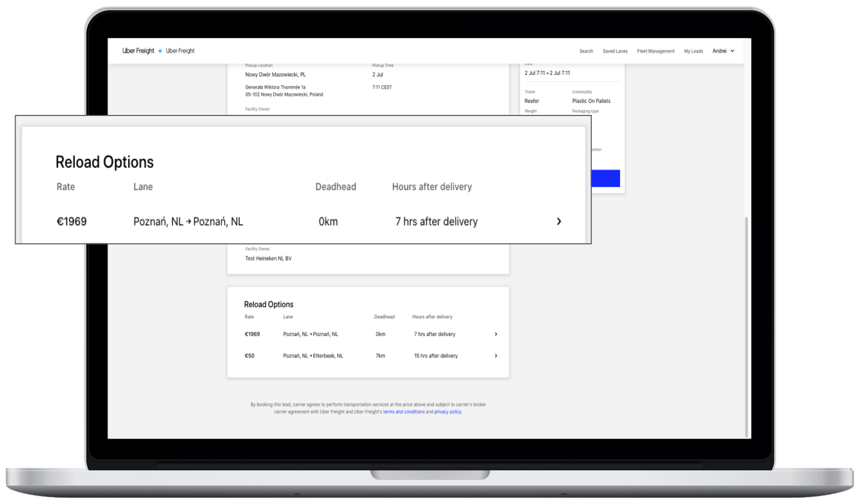
Task: Select the '€50' rate cell
Action: [250, 356]
